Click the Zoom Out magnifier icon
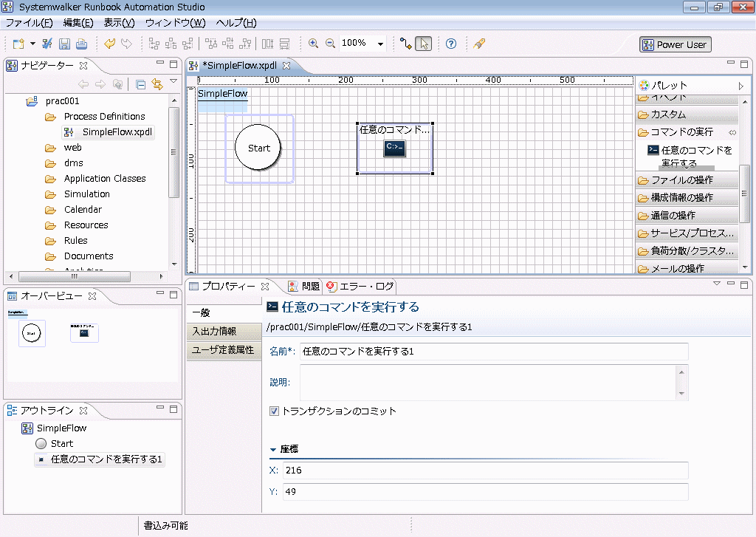The height and width of the screenshot is (537, 756). (x=330, y=44)
